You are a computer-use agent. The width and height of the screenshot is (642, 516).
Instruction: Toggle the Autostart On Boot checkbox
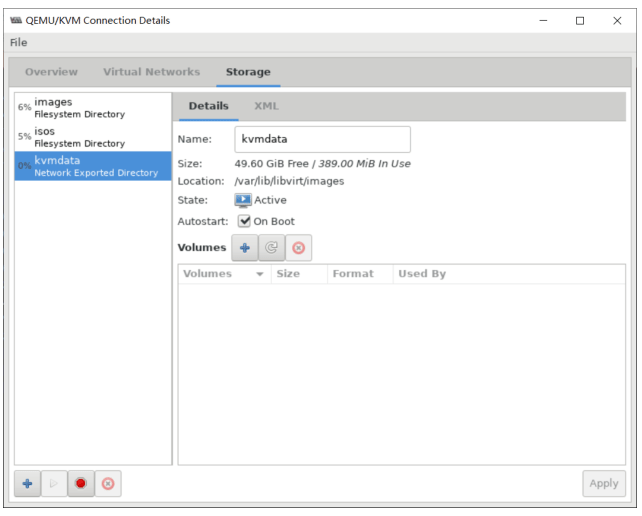pos(244,221)
